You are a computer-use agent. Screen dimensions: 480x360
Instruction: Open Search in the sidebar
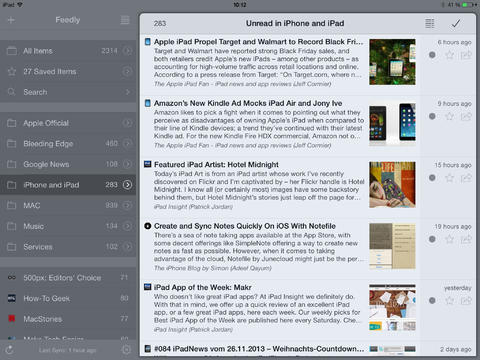click(x=68, y=92)
